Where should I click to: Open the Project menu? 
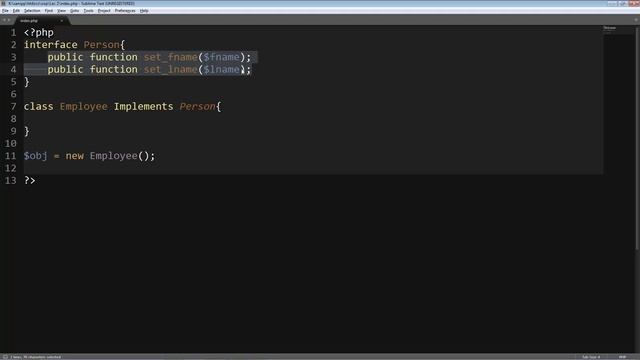104,11
